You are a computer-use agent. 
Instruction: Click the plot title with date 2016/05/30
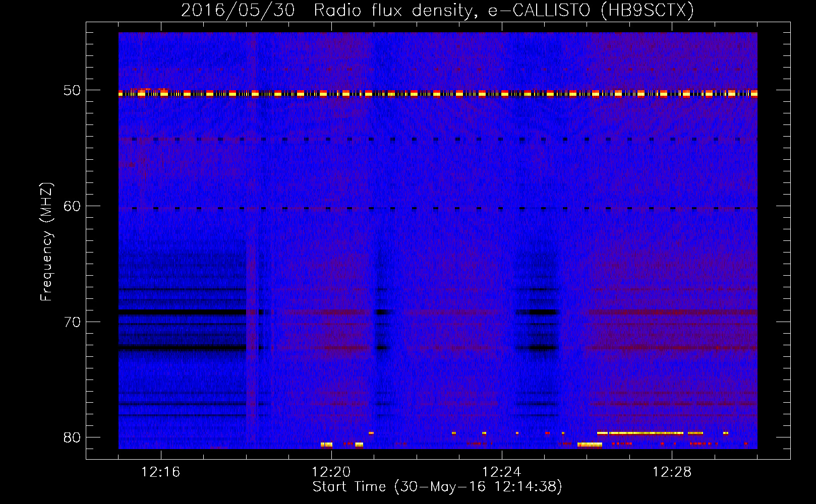coord(437,10)
